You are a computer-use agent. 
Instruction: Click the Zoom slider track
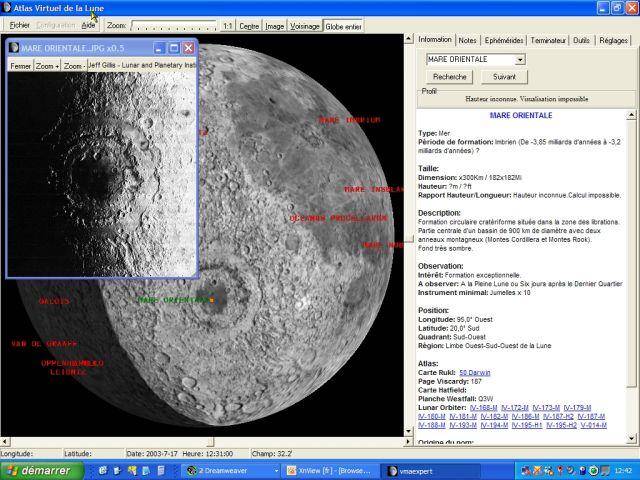point(174,26)
